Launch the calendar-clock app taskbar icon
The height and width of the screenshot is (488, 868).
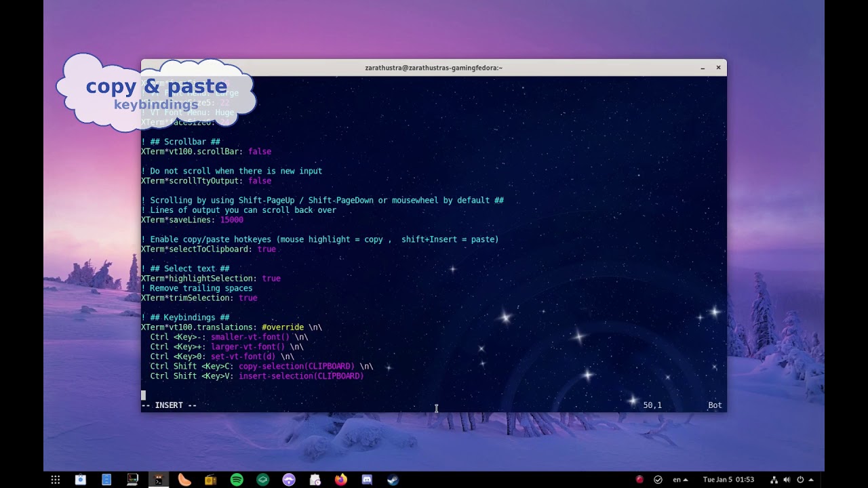coord(315,480)
